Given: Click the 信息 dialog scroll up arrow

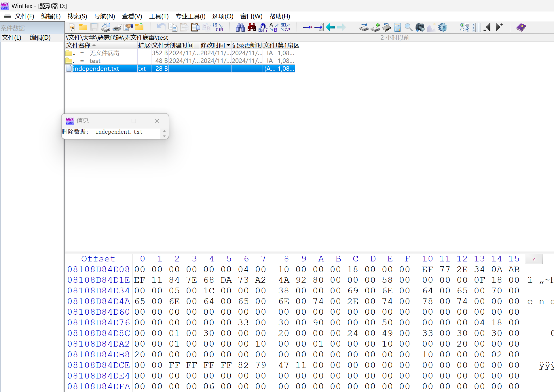Looking at the screenshot, I should (x=164, y=131).
